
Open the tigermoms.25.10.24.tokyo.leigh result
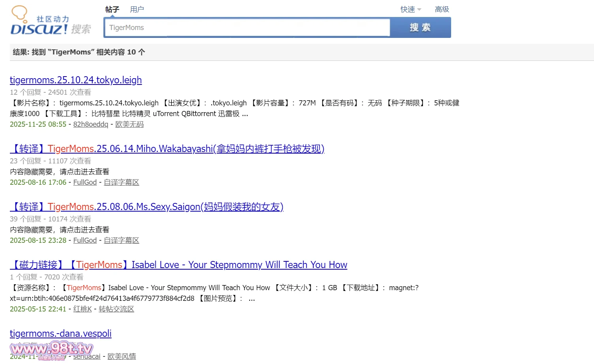(76, 80)
